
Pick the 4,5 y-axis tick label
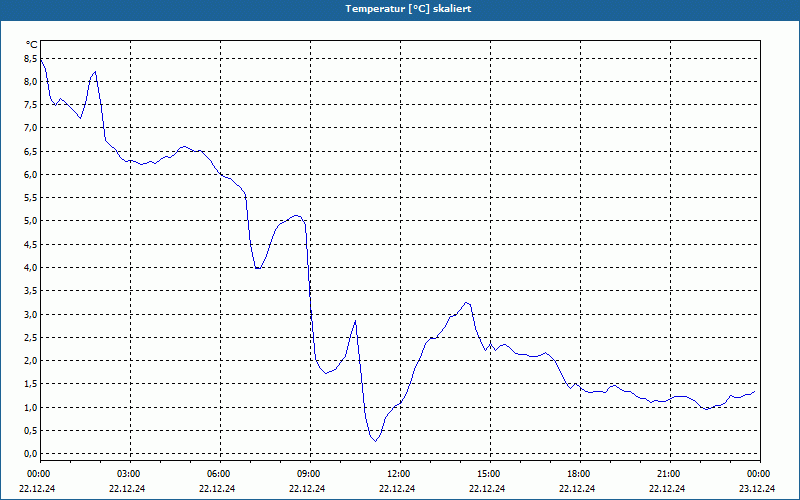coord(31,244)
